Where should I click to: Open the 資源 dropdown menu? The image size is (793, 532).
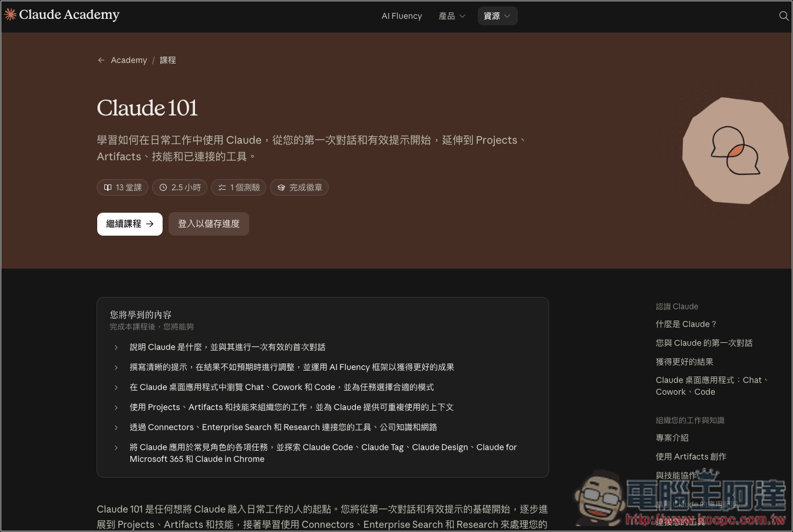click(x=497, y=16)
